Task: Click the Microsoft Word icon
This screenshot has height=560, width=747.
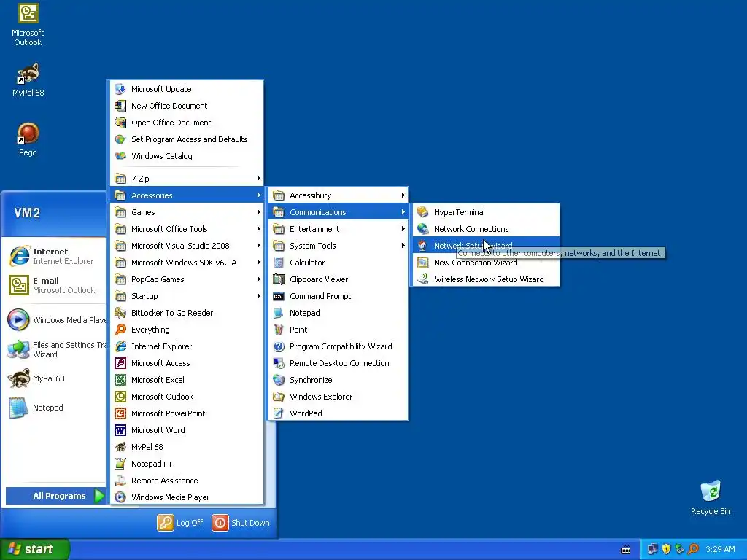Action: [120, 430]
